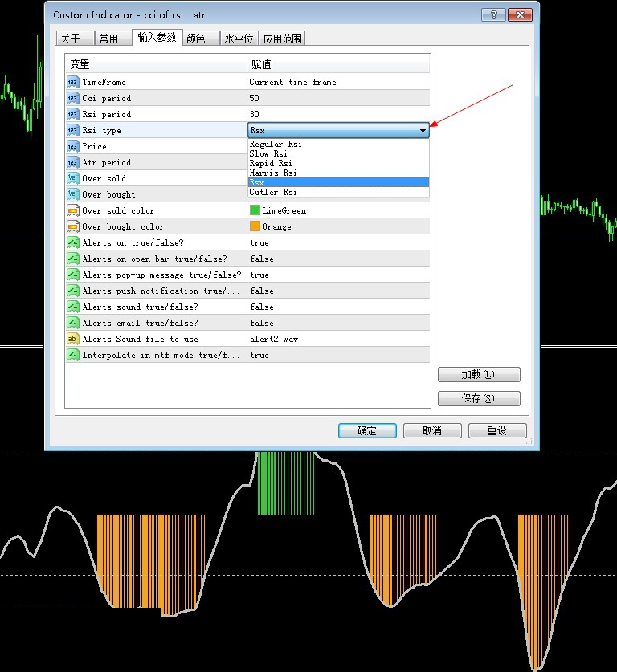Click the 重设 button

pos(497,430)
